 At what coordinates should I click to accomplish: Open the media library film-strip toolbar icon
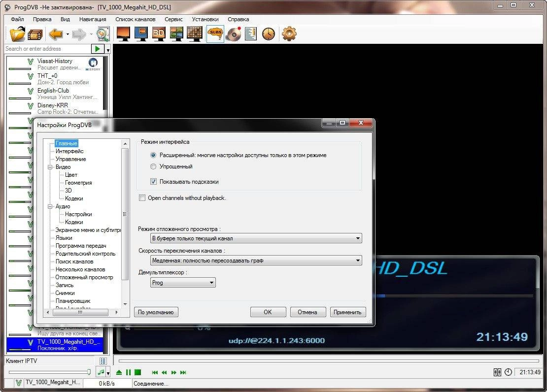point(35,34)
